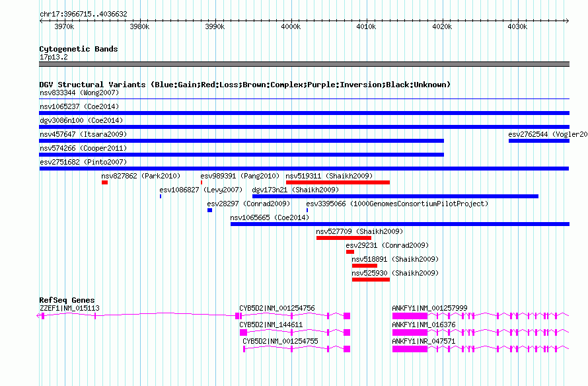The image size is (588, 386).
Task: Select the 17p13.2 cytogenetic band bar
Action: pyautogui.click(x=304, y=64)
